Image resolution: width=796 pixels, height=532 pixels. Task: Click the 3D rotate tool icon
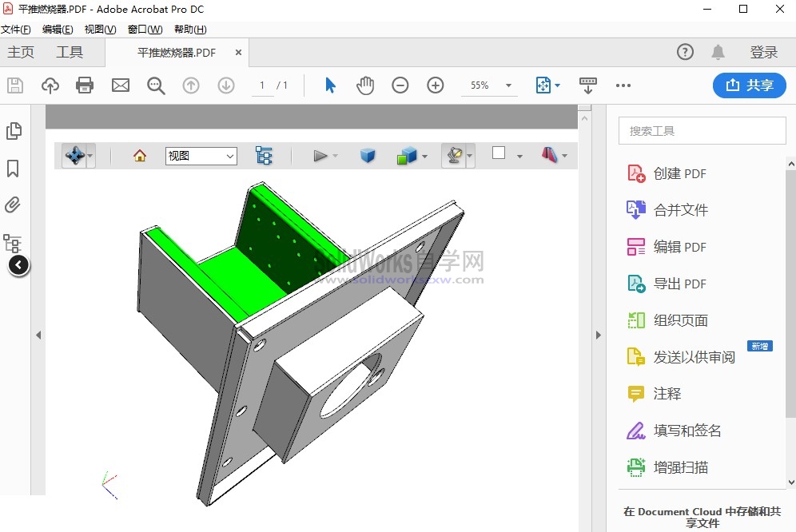click(74, 156)
